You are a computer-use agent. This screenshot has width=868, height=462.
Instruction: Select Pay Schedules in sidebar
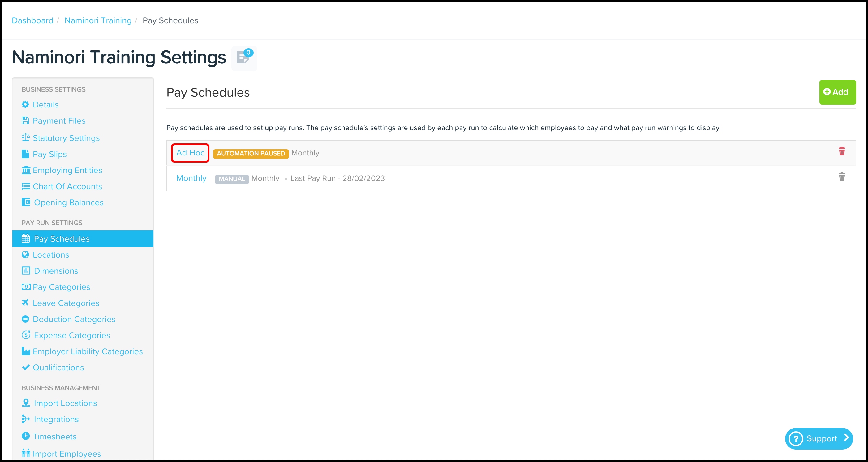(x=62, y=239)
